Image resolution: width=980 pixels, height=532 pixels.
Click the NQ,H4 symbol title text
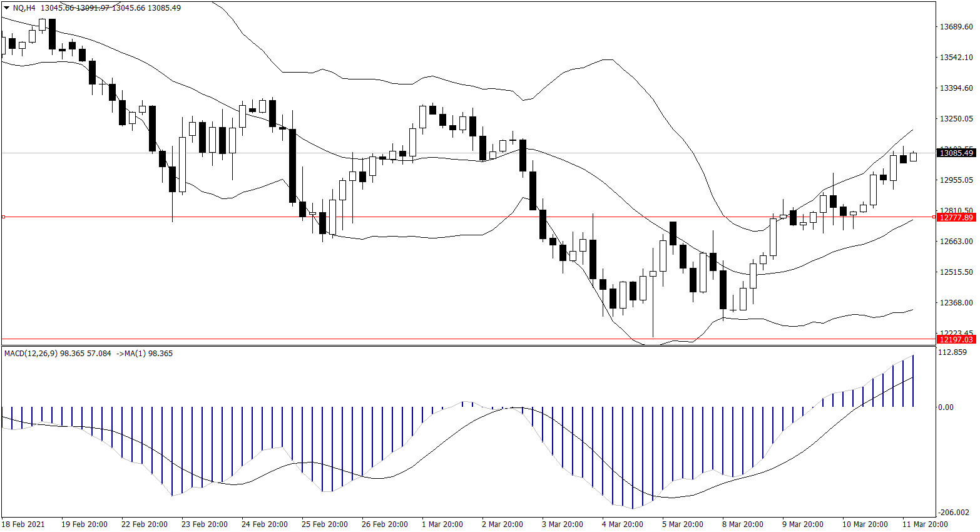point(24,8)
